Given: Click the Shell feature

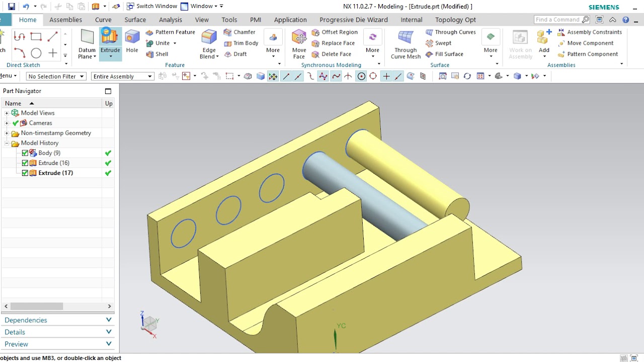Looking at the screenshot, I should tap(157, 54).
